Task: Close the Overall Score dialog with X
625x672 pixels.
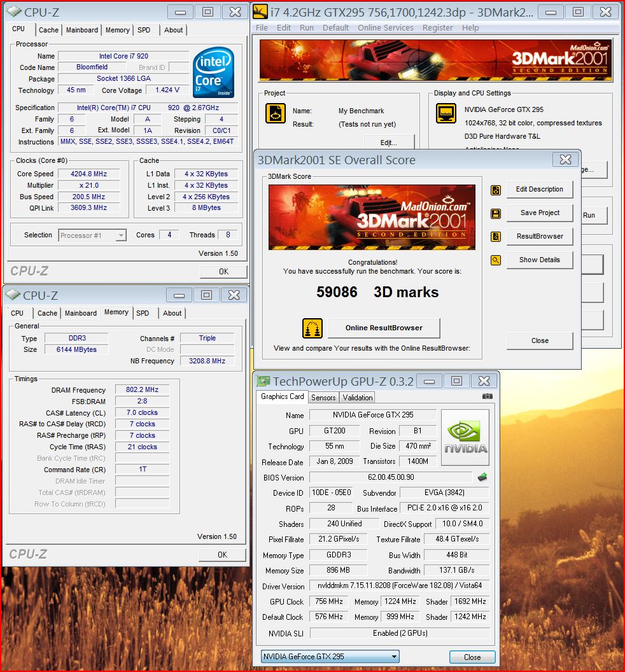Action: pos(565,160)
